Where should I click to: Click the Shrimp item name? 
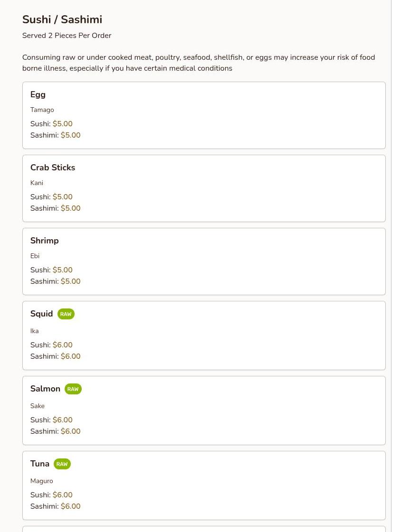coord(45,241)
